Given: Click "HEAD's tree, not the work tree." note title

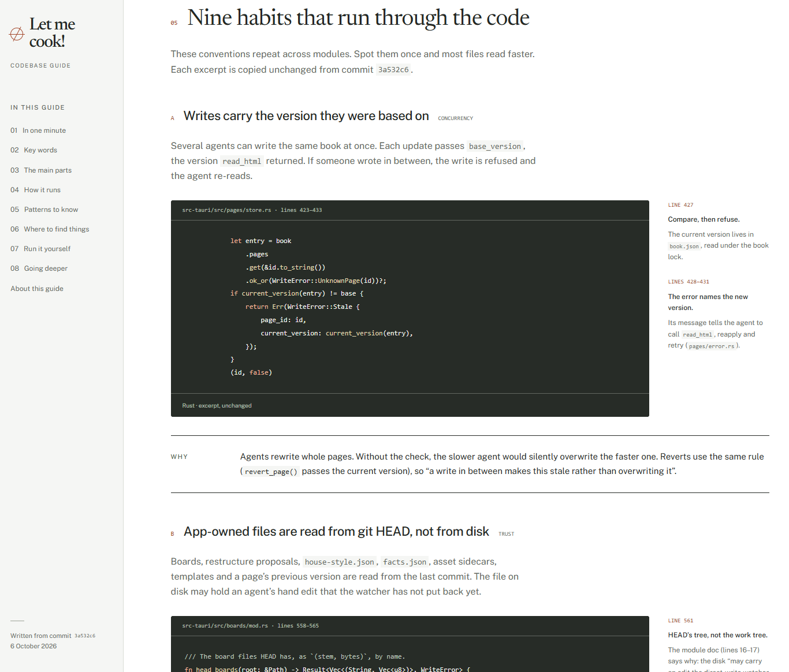Looking at the screenshot, I should (x=717, y=635).
